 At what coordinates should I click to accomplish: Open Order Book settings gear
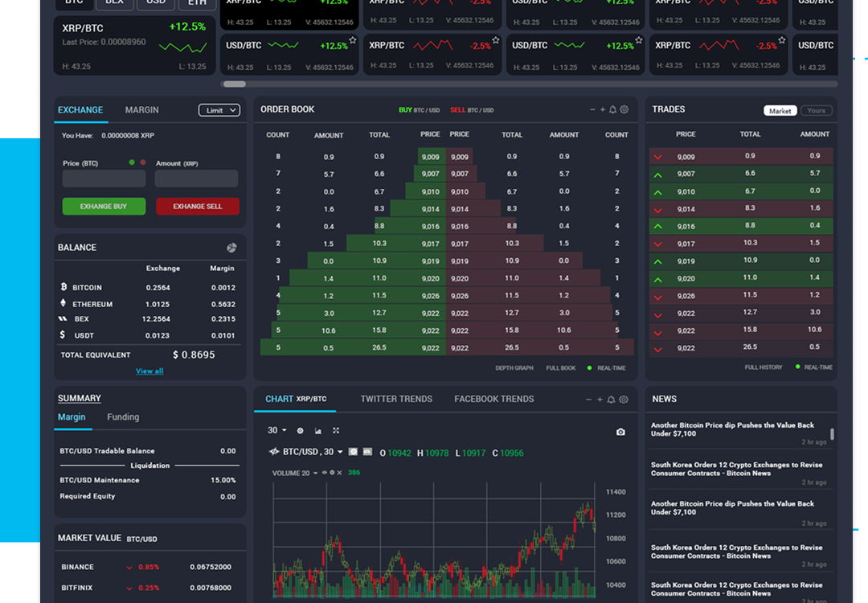624,109
